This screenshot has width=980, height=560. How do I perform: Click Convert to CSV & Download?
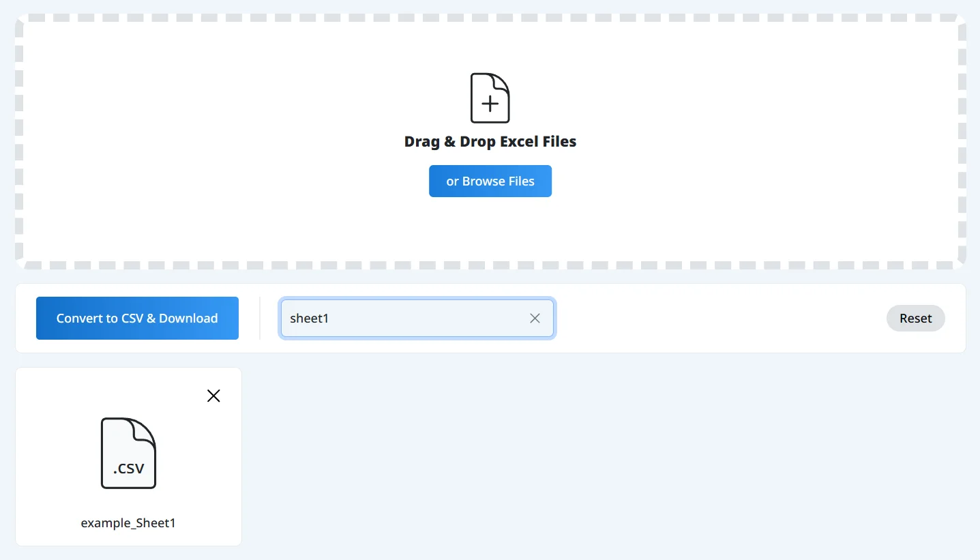point(137,319)
